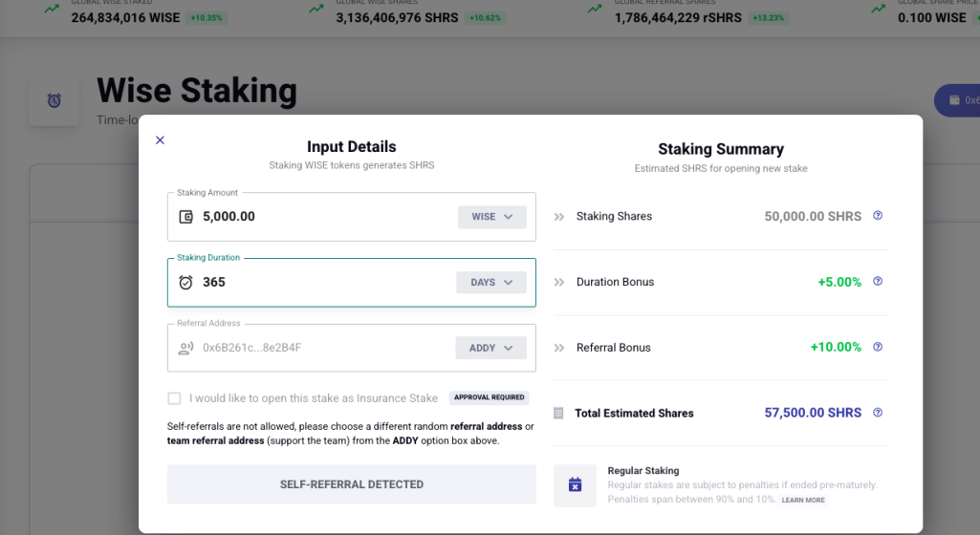
Task: Click the referral person icon in address field
Action: [186, 348]
